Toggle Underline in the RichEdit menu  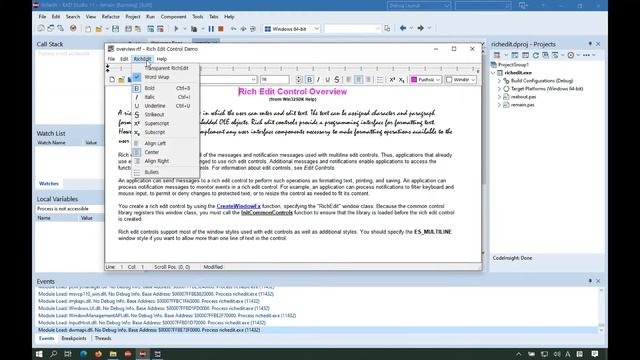coord(166,106)
